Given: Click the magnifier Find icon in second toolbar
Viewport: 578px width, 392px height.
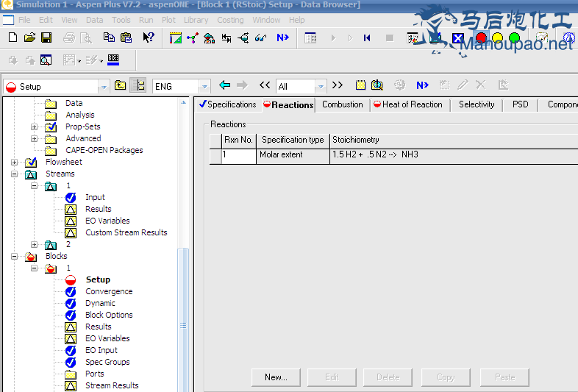Looking at the screenshot, I should click(46, 60).
